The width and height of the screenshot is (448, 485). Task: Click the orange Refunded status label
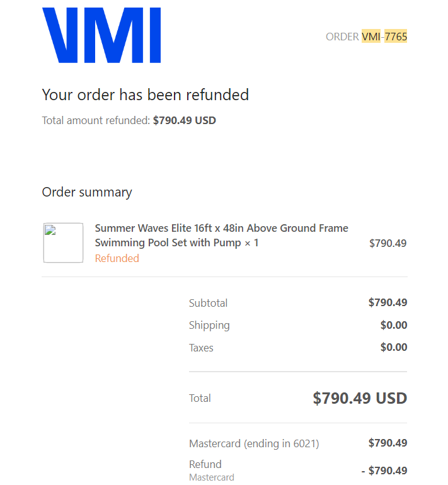click(x=117, y=258)
